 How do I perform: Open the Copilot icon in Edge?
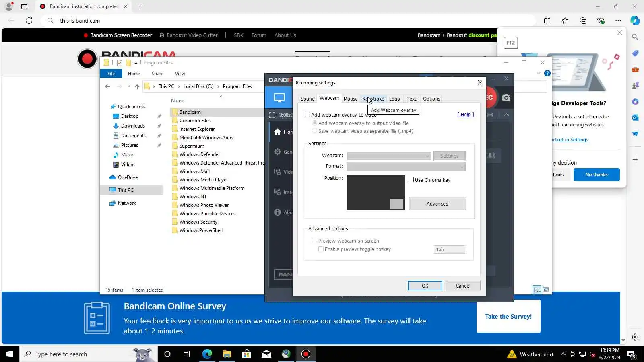pos(635,21)
